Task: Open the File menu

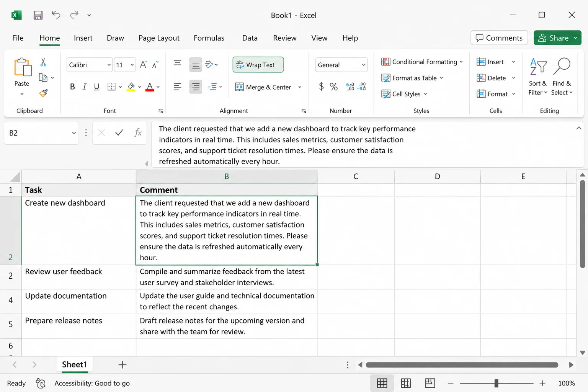Action: [x=18, y=38]
